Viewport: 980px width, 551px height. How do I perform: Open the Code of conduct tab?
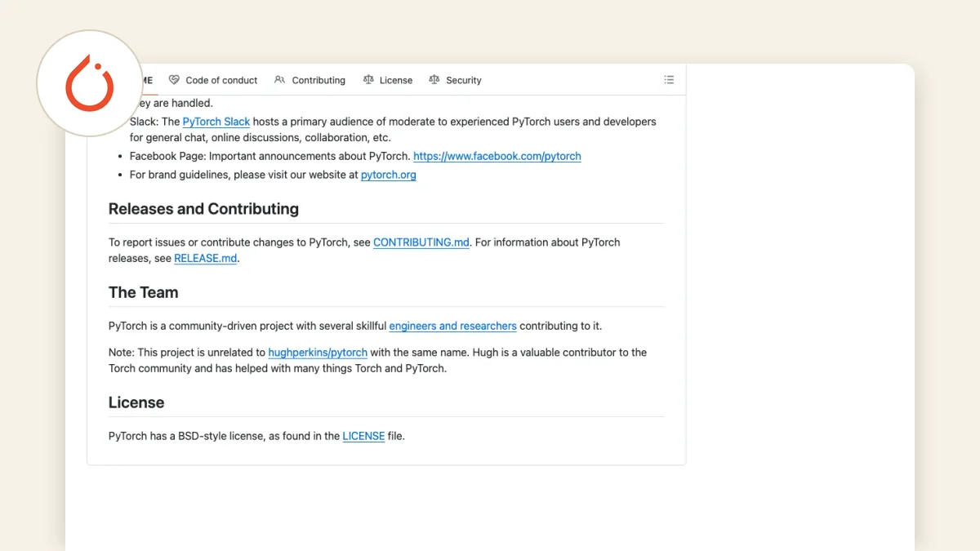[x=213, y=80]
